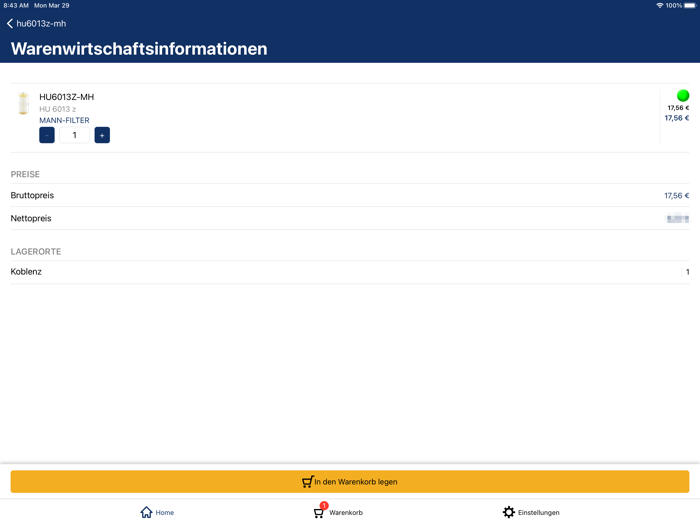This screenshot has width=700, height=525.
Task: Tap the HU6013Z-MH article number
Action: (x=67, y=97)
